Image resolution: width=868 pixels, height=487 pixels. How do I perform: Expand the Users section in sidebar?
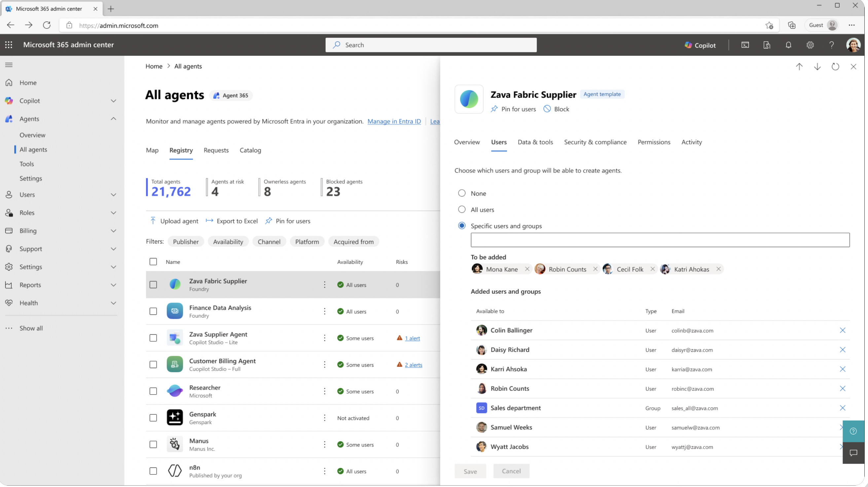[x=114, y=195]
